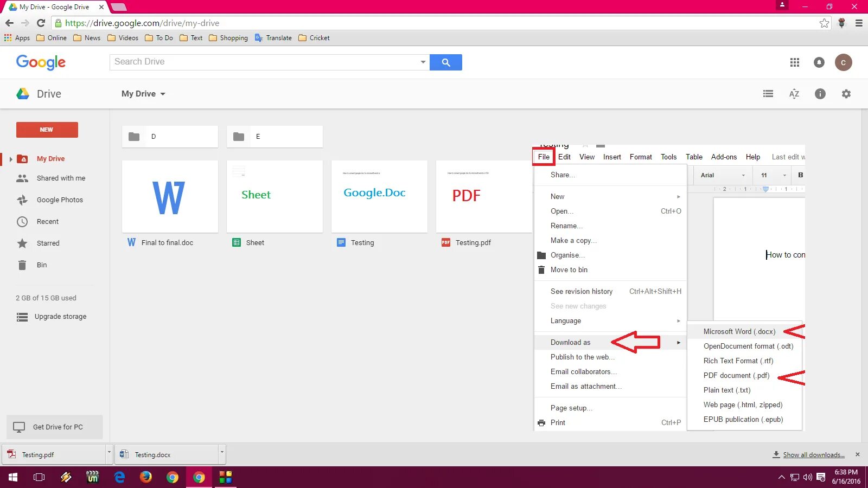Choose Make a copy from File menu
The height and width of the screenshot is (488, 868).
click(x=610, y=240)
